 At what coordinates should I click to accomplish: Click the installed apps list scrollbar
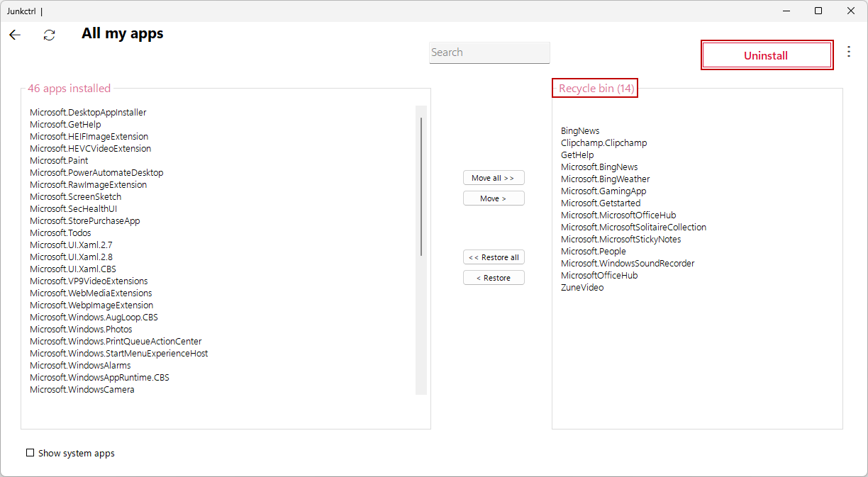[421, 186]
